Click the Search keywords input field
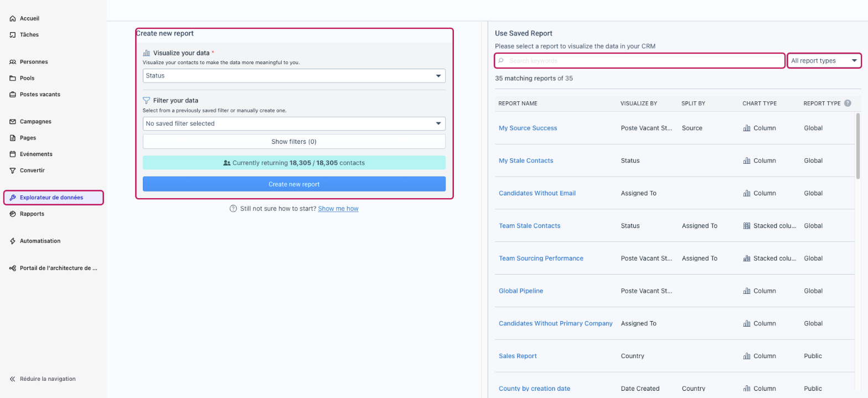The width and height of the screenshot is (868, 398). coord(640,60)
